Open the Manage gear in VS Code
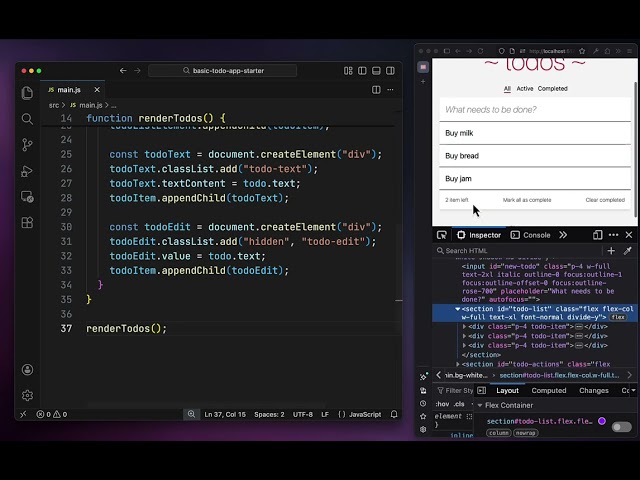This screenshot has height=480, width=640. tap(27, 396)
